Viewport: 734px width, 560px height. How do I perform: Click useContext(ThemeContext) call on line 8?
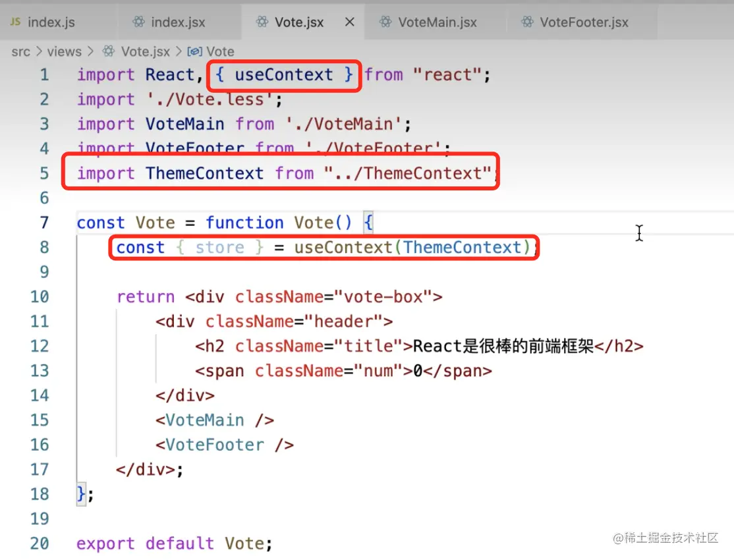pyautogui.click(x=412, y=248)
